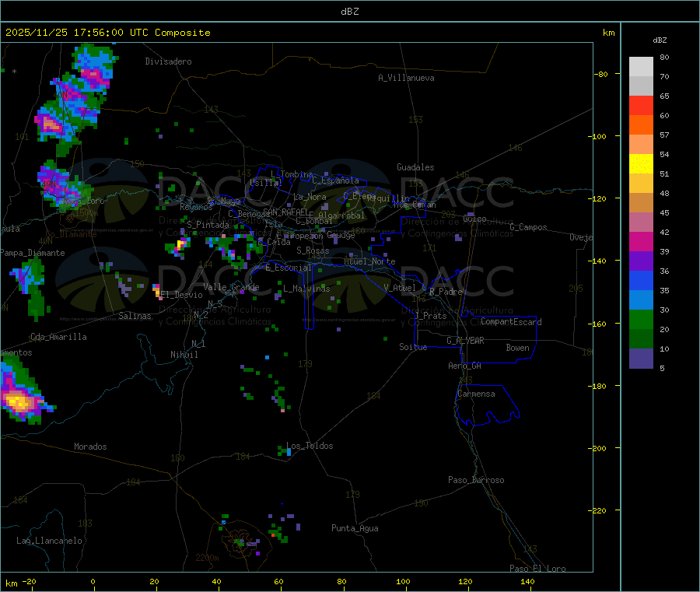Viewport: 700px width, 592px height.
Task: Click the Cda_Amarilla map label
Action: 58,337
